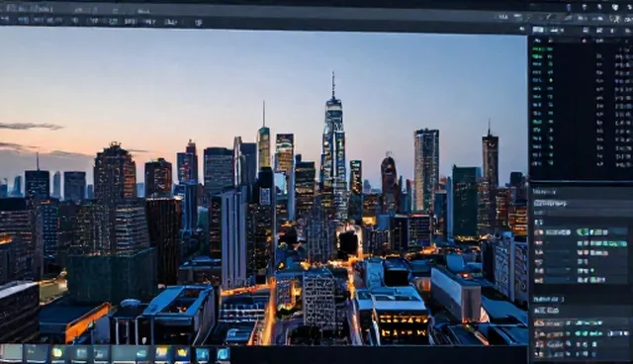The width and height of the screenshot is (633, 364).
Task: Open the round yellow-green icon in the bottom taskbar
Action: click(x=57, y=353)
